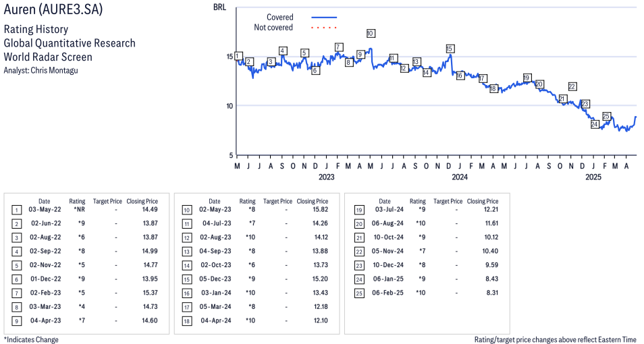Viewport: 644px width, 344px height.
Task: Click the World Radar Screen heading
Action: pyautogui.click(x=48, y=57)
